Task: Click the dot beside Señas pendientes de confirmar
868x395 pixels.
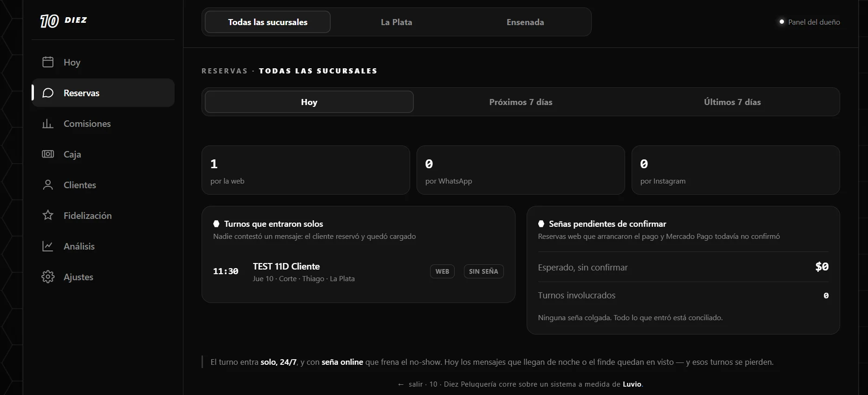Action: click(541, 224)
